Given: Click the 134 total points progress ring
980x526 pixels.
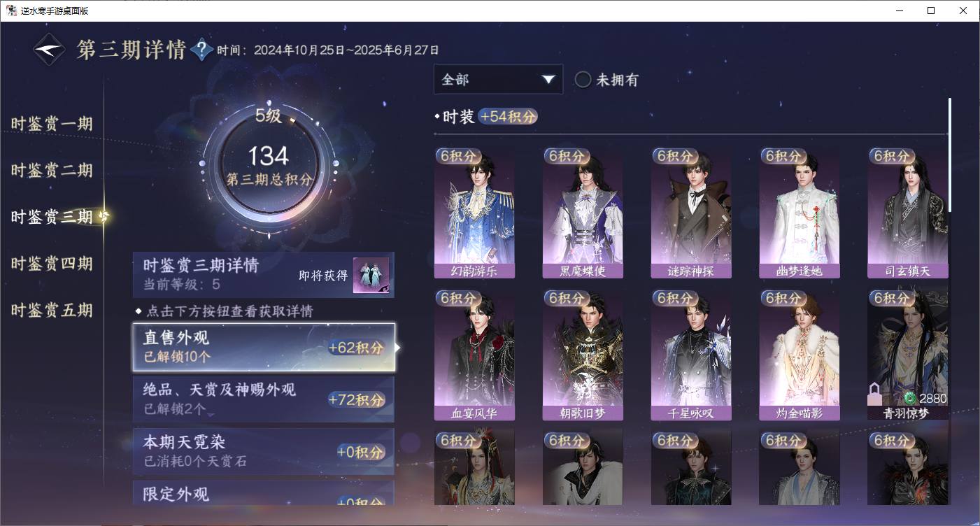Looking at the screenshot, I should 269,167.
